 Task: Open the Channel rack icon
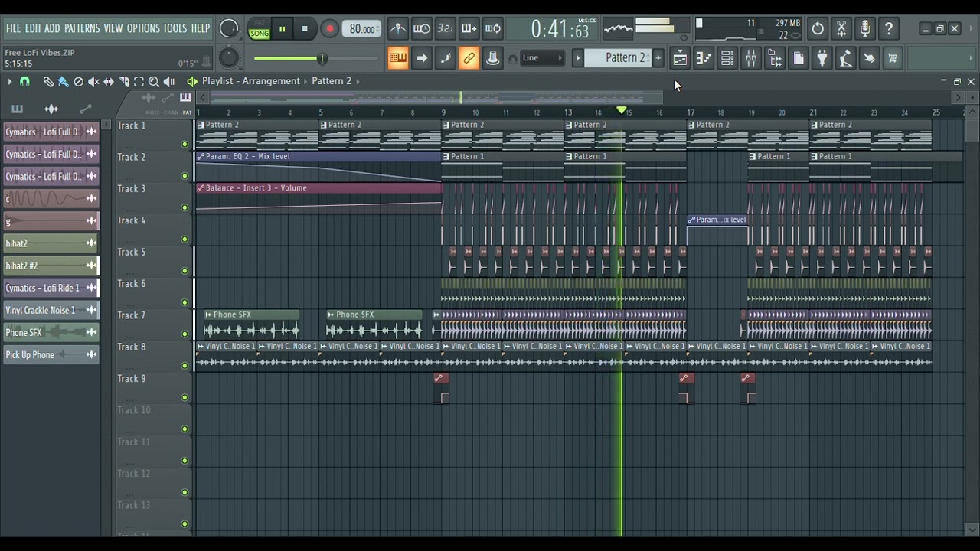coord(727,58)
